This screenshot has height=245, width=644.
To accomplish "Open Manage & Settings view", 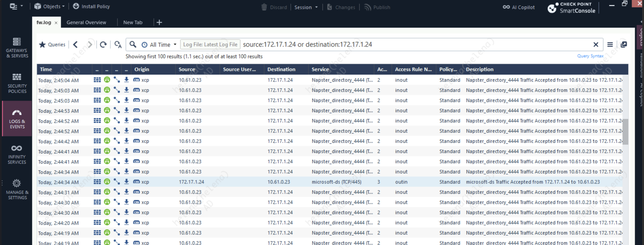I will click(17, 189).
